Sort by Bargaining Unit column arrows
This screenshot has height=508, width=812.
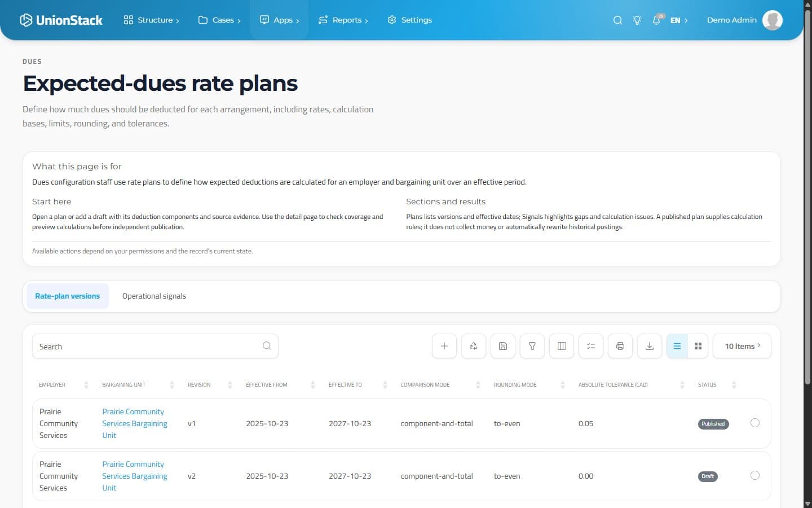tap(172, 385)
